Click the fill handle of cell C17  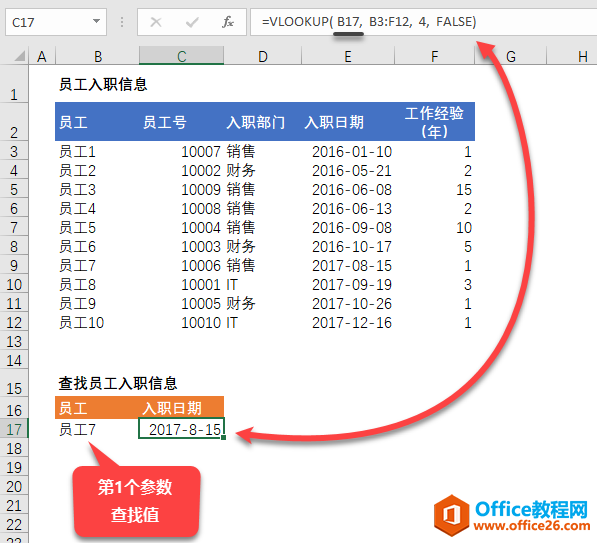(223, 438)
